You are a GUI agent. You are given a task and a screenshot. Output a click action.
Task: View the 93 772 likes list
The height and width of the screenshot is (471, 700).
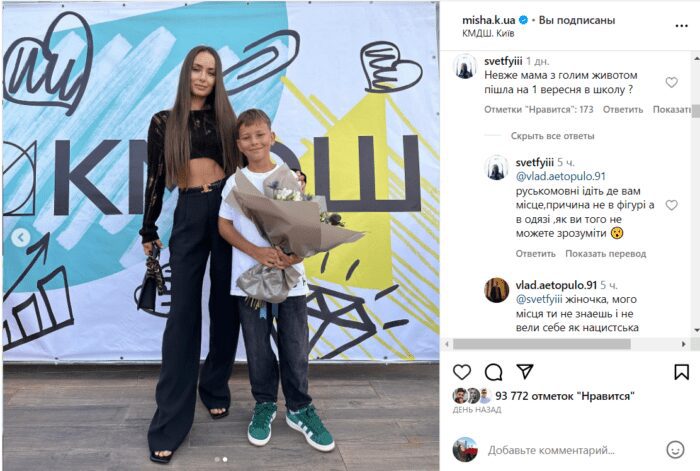coord(564,396)
